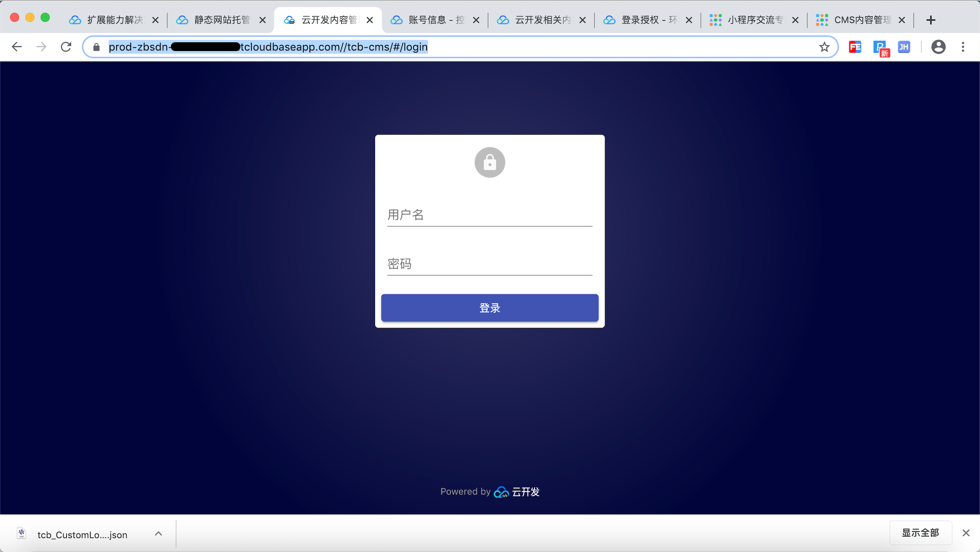The height and width of the screenshot is (552, 980).
Task: Click the site lock icon in address bar
Action: 96,47
